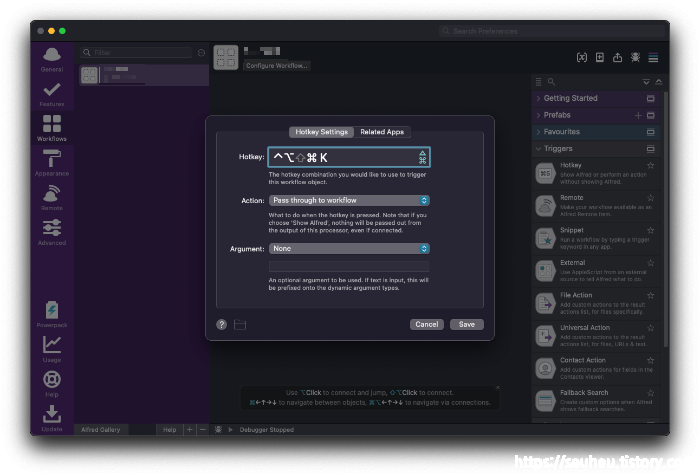Open Features section in sidebar
Viewport: 700px width, 475px height.
pyautogui.click(x=52, y=94)
